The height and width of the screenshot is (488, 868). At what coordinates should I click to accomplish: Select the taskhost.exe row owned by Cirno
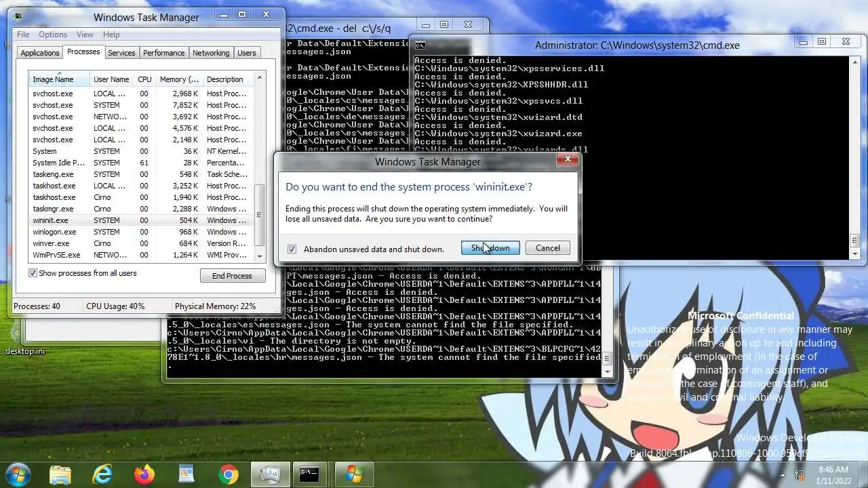[x=141, y=197]
